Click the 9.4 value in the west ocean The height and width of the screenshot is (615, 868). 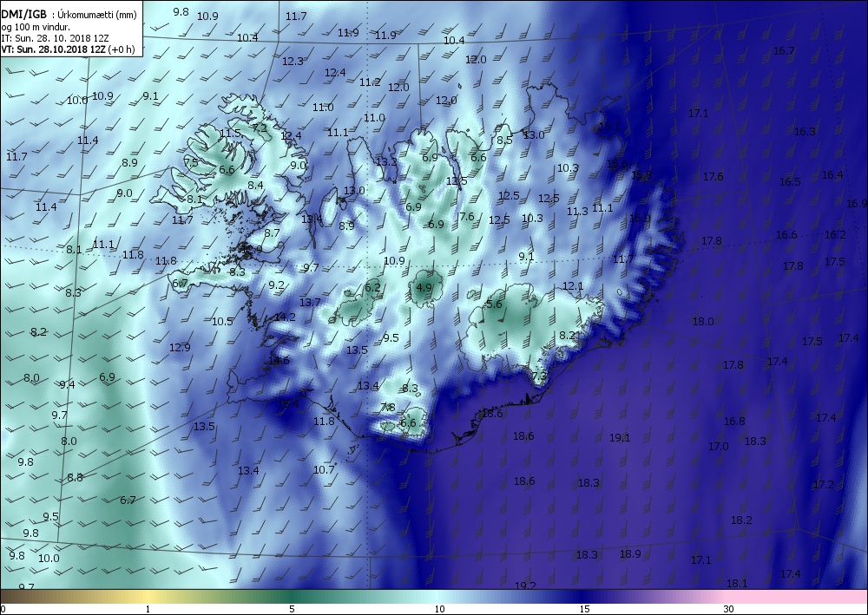[x=67, y=385]
